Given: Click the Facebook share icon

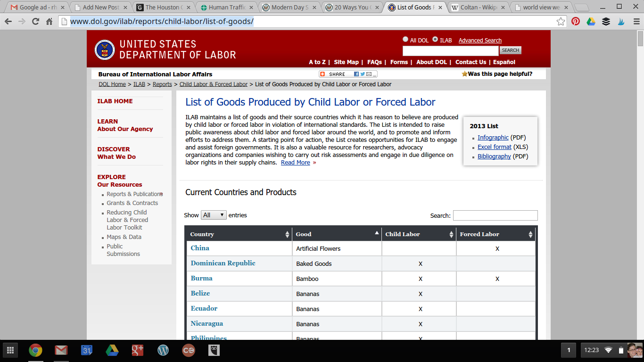Looking at the screenshot, I should coord(356,74).
